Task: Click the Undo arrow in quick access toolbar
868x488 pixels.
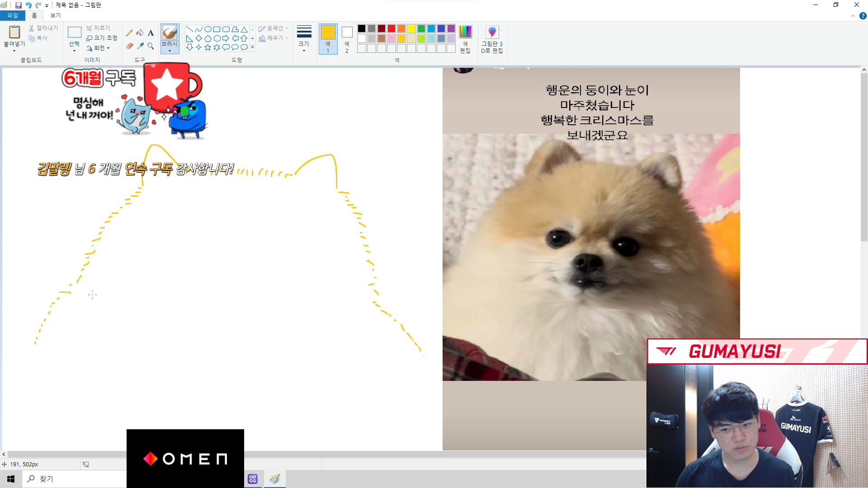Action: click(29, 5)
